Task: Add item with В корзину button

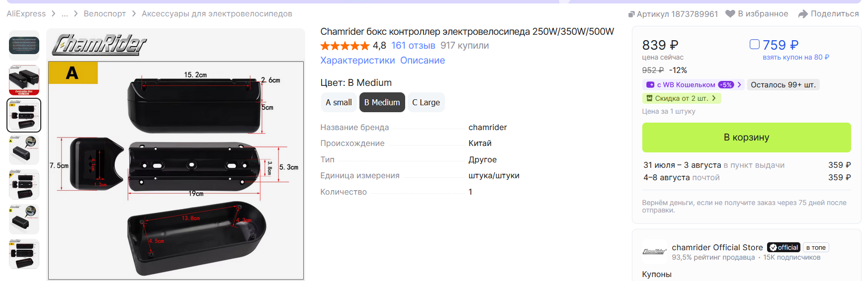Action: coord(746,138)
